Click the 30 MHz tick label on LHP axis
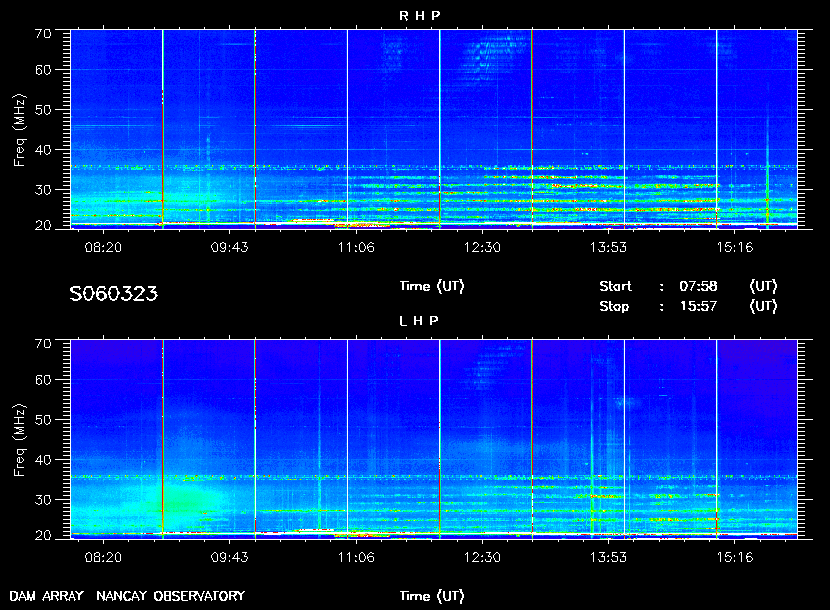Image resolution: width=830 pixels, height=610 pixels. pos(43,499)
